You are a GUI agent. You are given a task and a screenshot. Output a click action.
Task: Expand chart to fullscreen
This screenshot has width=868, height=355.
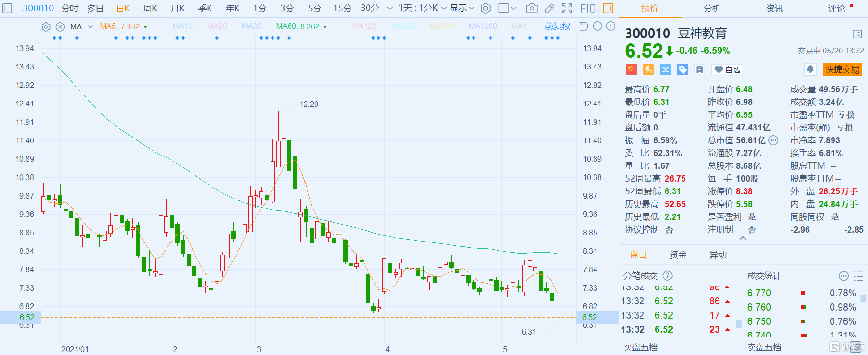[567, 8]
